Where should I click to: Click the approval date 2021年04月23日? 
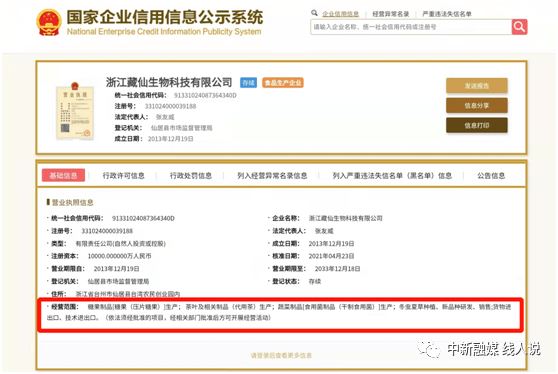(331, 256)
